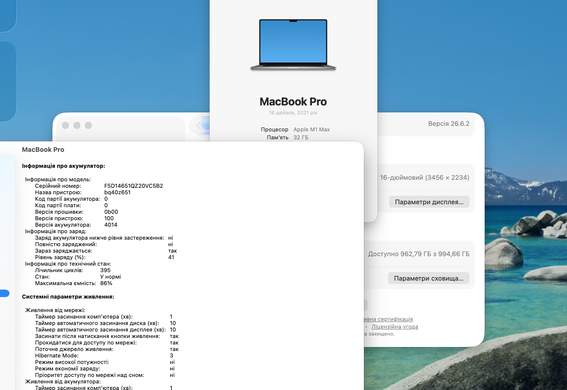
Task: Select 16-дюймовий (3456 × 2234) display text
Action: (x=425, y=177)
